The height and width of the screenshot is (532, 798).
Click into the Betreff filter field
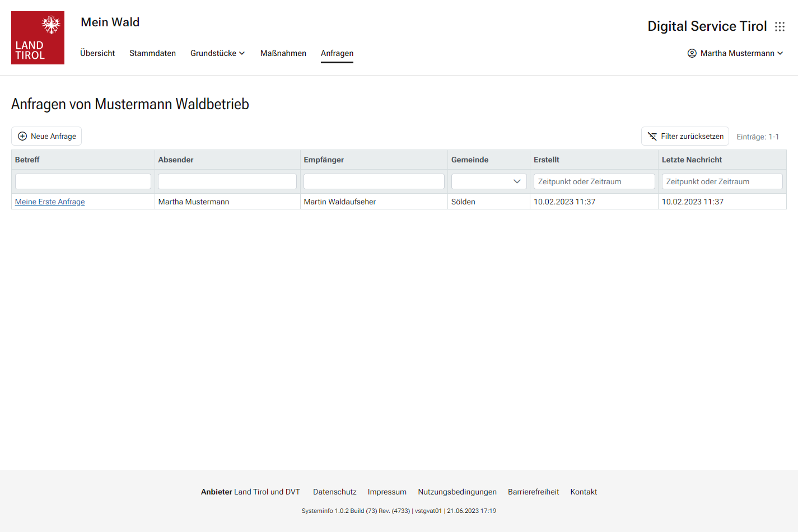[83, 181]
